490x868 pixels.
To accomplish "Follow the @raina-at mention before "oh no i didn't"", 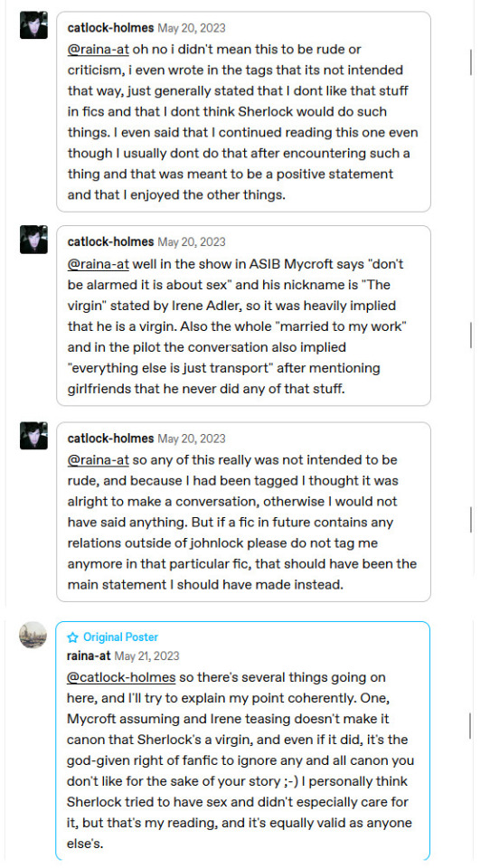I will coord(98,49).
